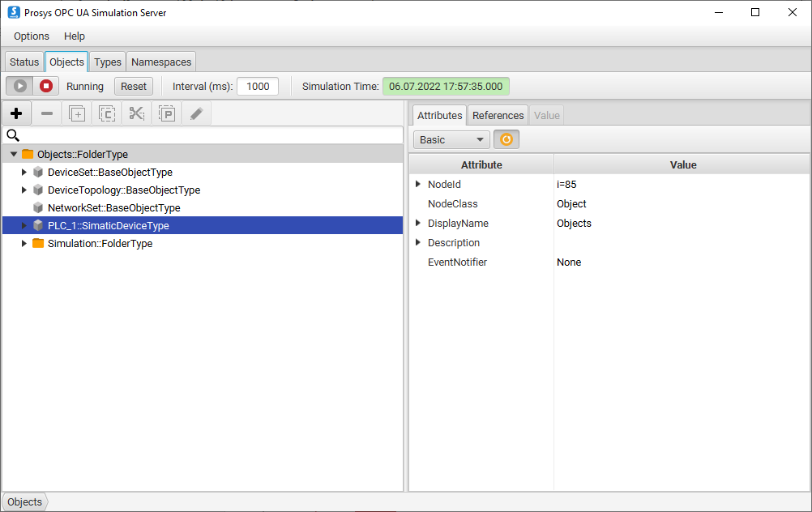812x512 pixels.
Task: Click the add node plus icon
Action: 16,113
